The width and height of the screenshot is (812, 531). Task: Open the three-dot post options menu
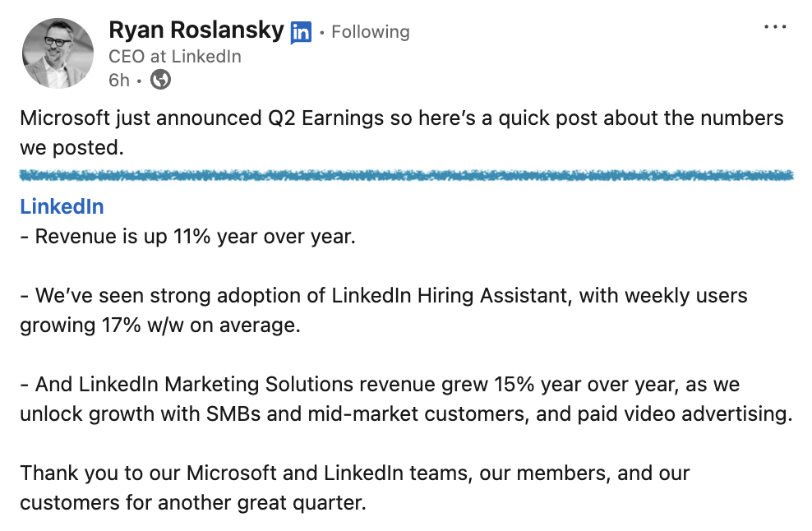[x=775, y=27]
